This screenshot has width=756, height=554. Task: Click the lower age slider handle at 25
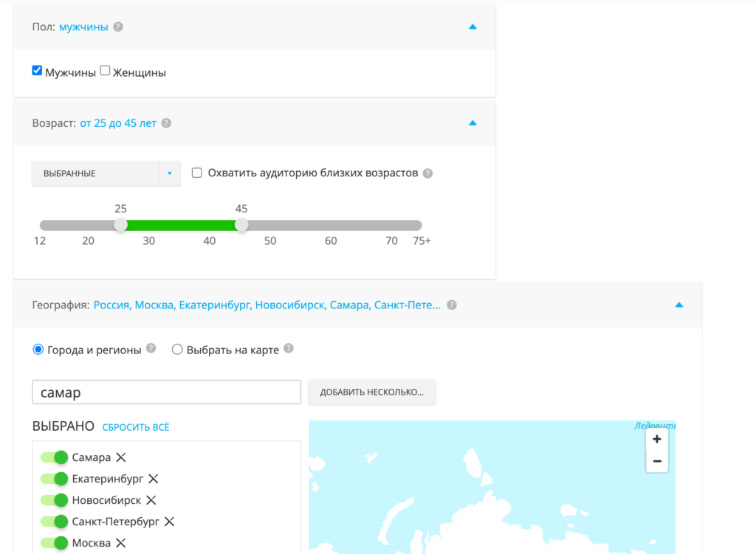coord(120,225)
